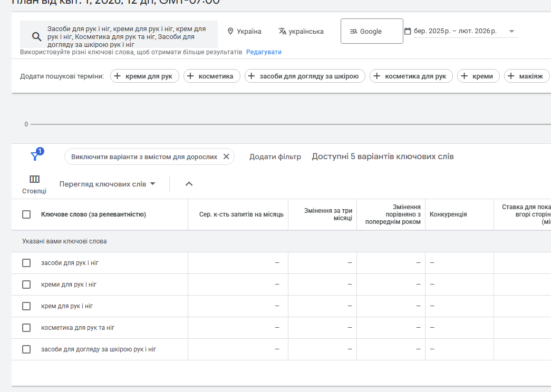This screenshot has height=392, width=551.
Task: Click the search magnifier icon in keyword box
Action: pyautogui.click(x=36, y=36)
